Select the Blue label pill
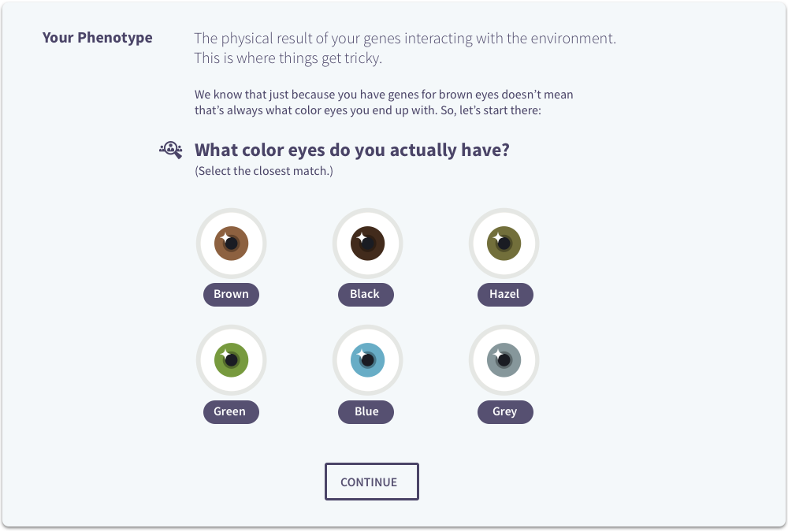The image size is (788, 532). click(x=366, y=412)
